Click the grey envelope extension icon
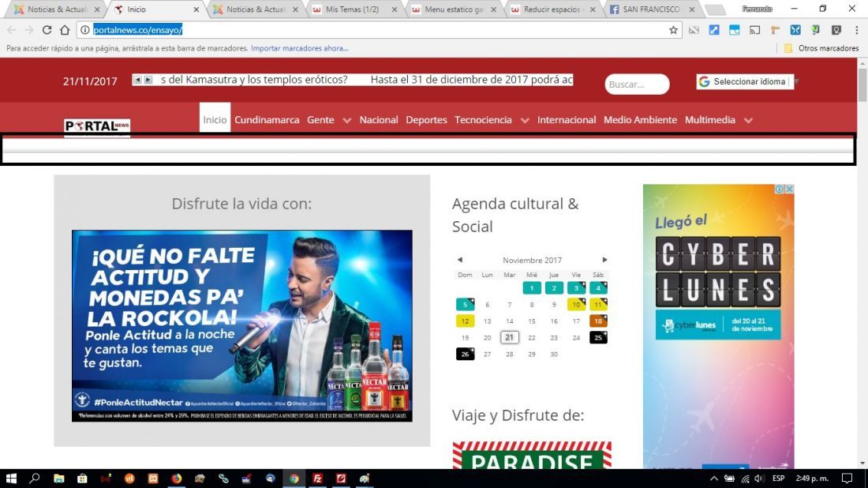Image resolution: width=868 pixels, height=488 pixels. (694, 31)
